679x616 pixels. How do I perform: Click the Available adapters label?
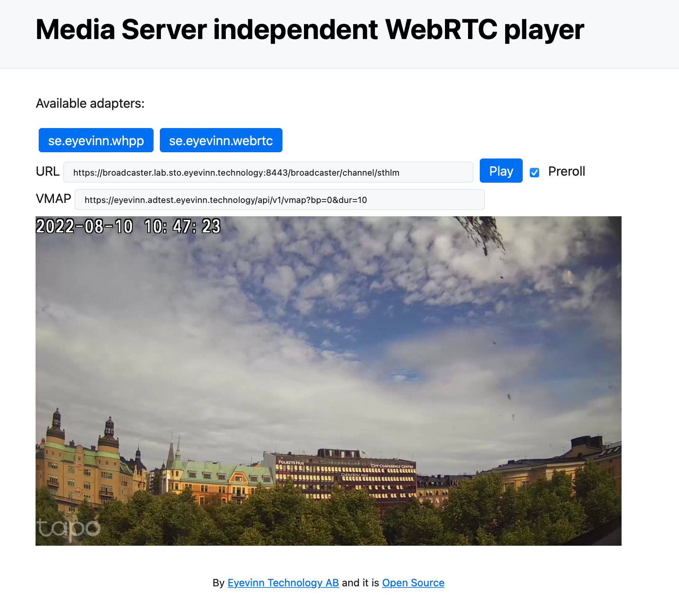(90, 103)
